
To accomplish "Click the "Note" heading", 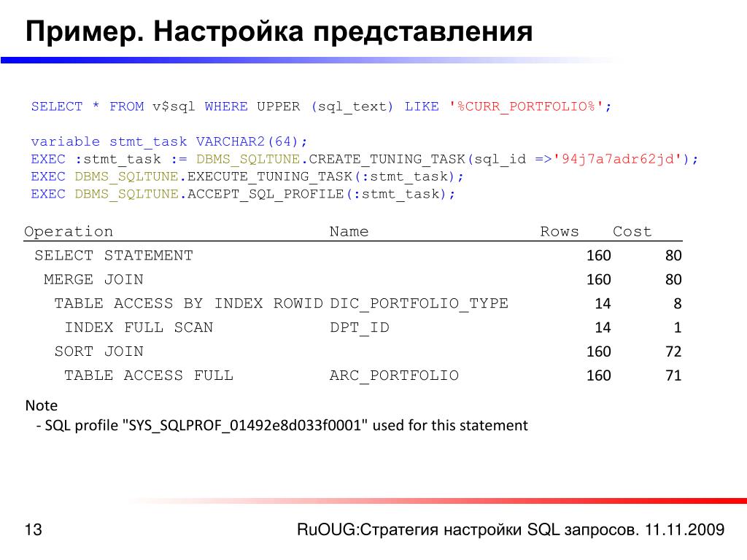I will pos(42,405).
